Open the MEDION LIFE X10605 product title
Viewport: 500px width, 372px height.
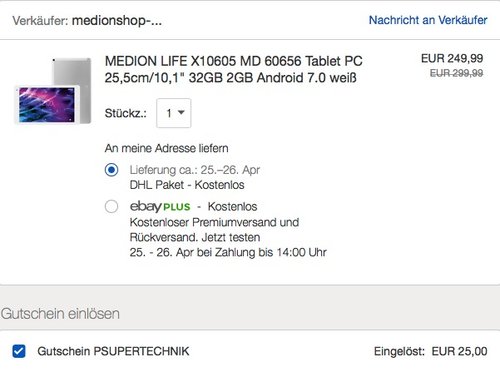233,69
